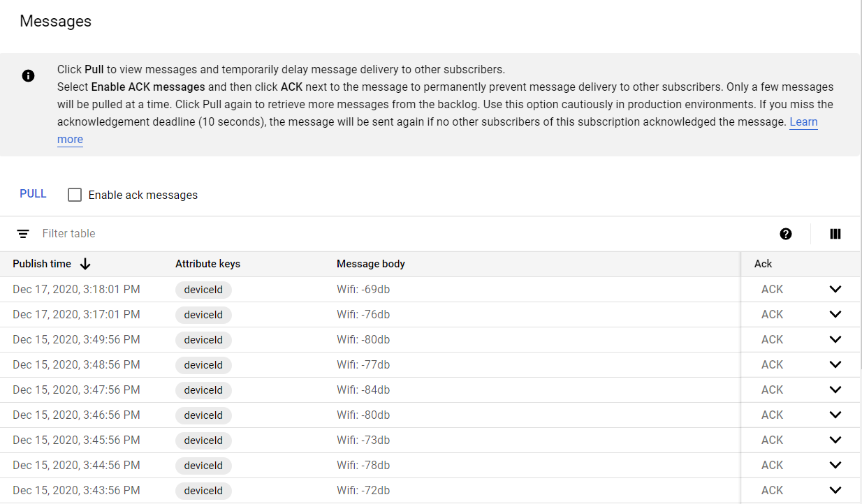Expand the 3:17:01 PM message row
This screenshot has width=862, height=504.
coord(835,315)
